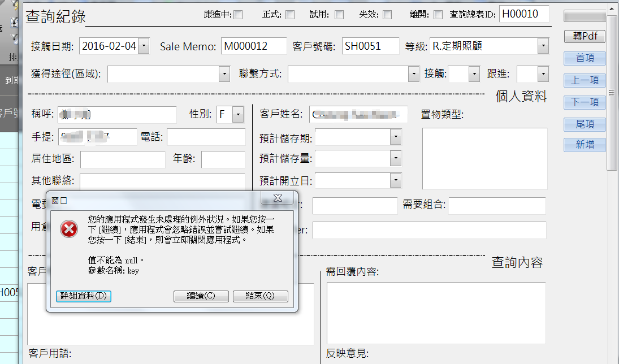This screenshot has height=364, width=619.
Task: Expand the 等級 dropdown
Action: 543,46
